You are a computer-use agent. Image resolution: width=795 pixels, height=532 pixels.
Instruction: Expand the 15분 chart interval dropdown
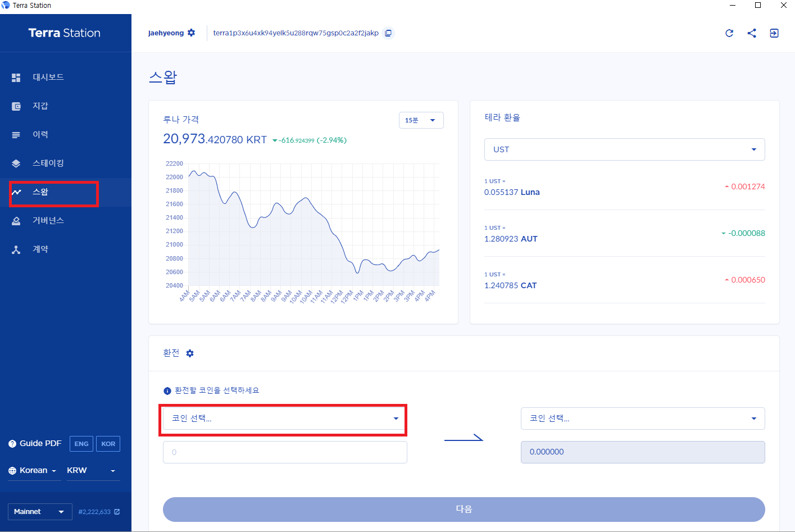coord(421,120)
